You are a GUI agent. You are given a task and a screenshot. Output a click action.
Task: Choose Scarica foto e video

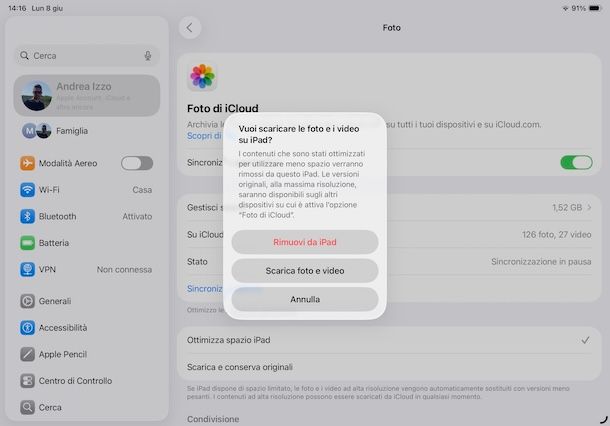coord(305,271)
